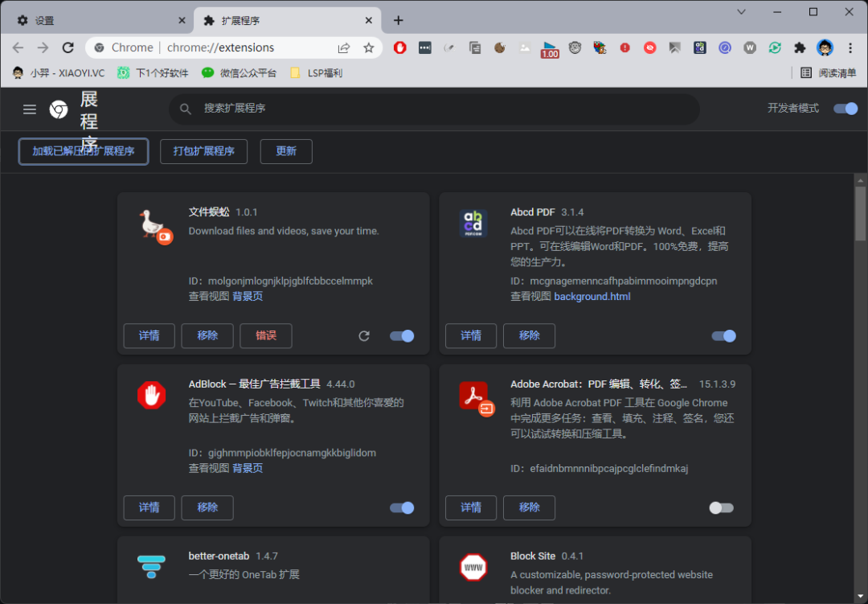Open the Extensions puzzle-piece menu
Image resolution: width=868 pixels, height=604 pixels.
pos(800,47)
